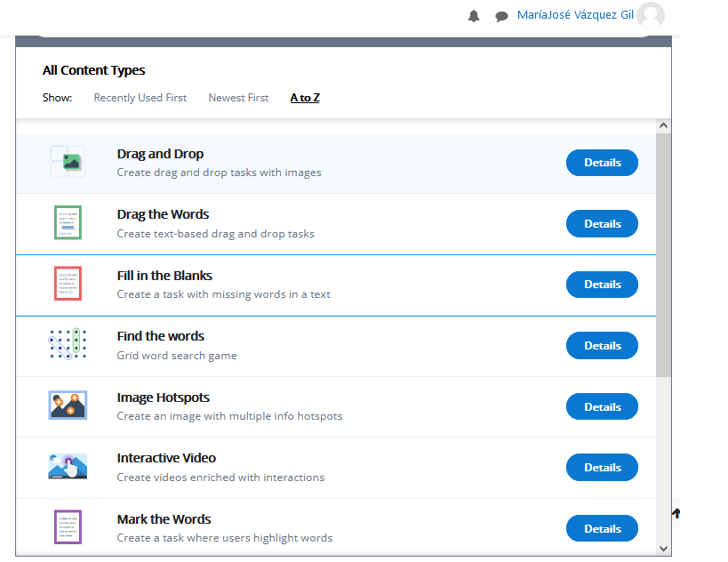Screen dimensions: 728x562
Task: Click the Drag the Words icon
Action: coord(68,222)
